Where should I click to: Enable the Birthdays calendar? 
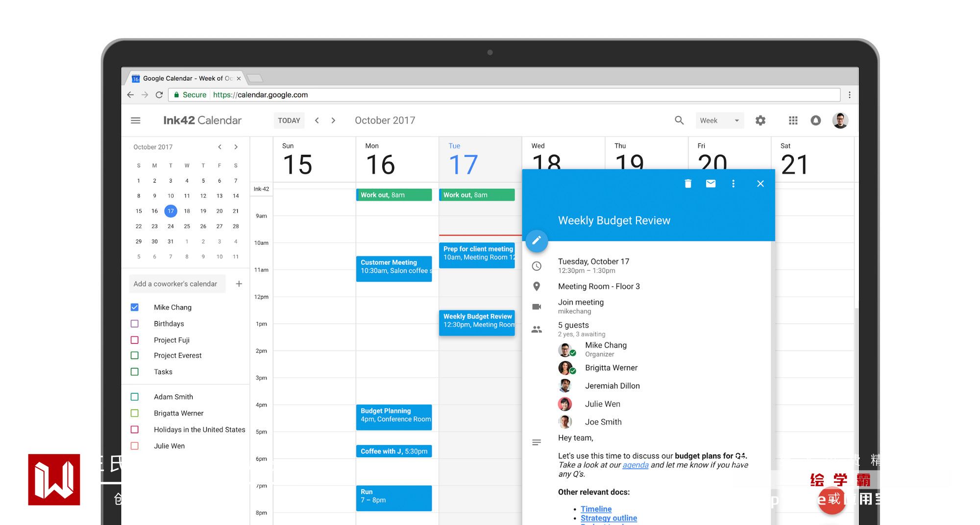[135, 324]
